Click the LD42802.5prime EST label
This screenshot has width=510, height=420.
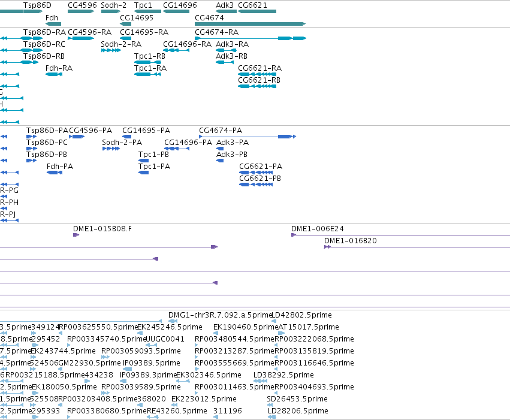point(301,315)
